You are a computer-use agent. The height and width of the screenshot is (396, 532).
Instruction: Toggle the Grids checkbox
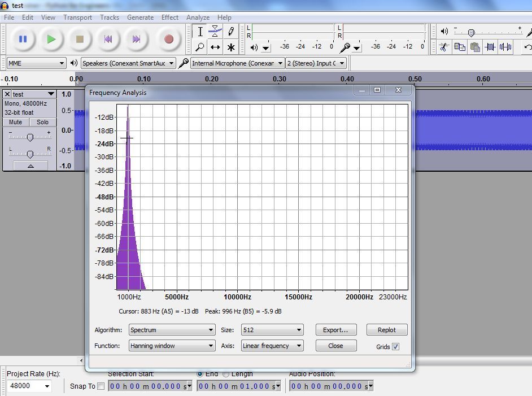[x=395, y=347]
